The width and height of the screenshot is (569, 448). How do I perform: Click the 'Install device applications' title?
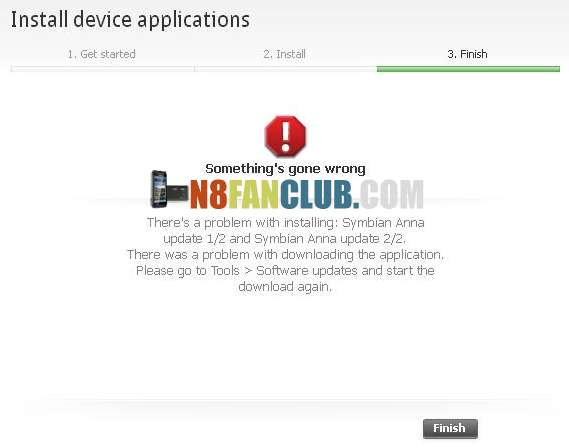(x=130, y=20)
